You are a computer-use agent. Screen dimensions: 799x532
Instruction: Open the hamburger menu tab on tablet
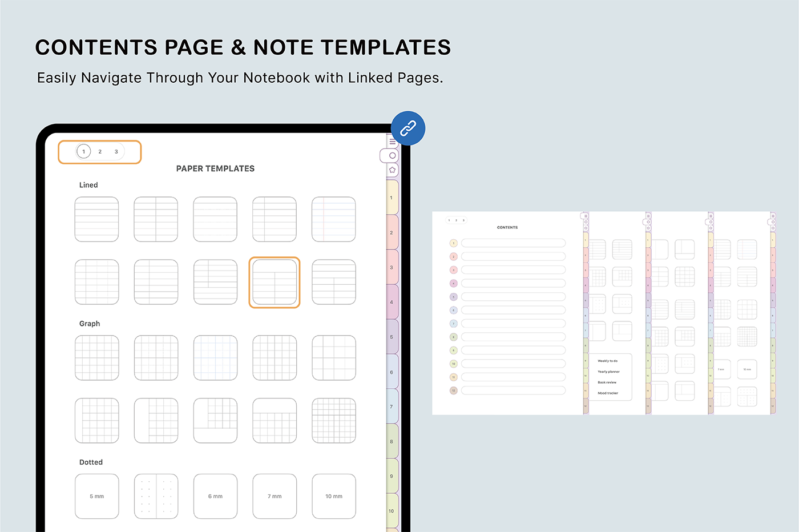coord(392,142)
